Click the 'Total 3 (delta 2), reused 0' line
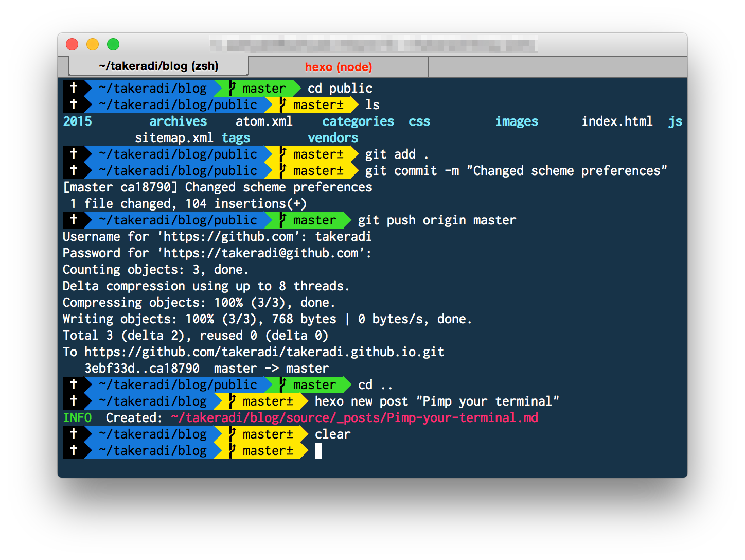 196,336
